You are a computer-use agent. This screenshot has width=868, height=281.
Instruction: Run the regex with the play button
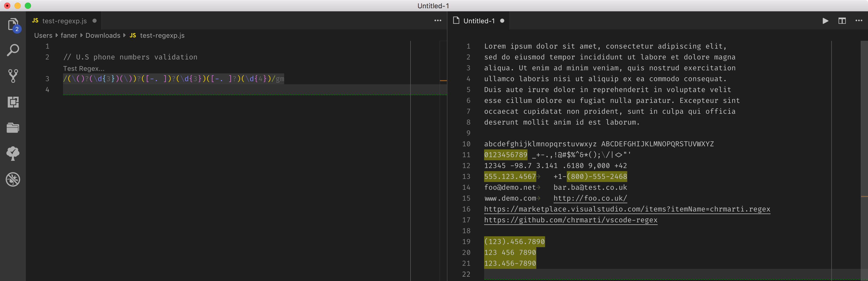tap(825, 21)
